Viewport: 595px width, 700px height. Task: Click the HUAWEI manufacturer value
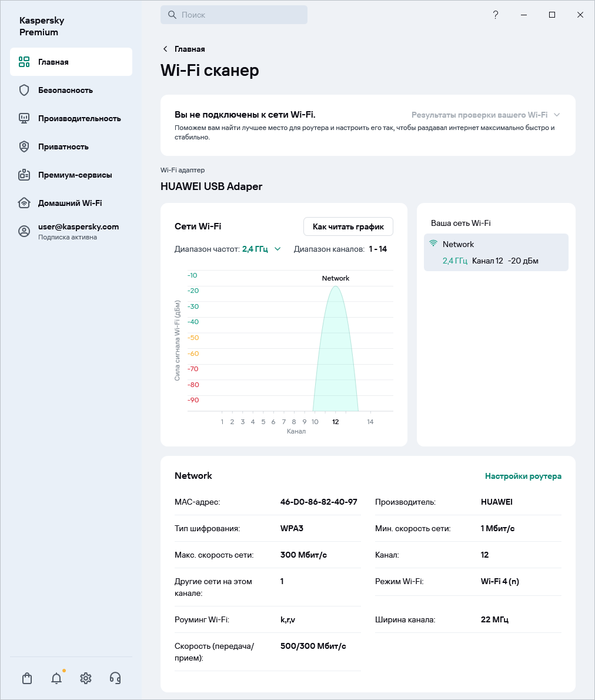[x=496, y=502]
